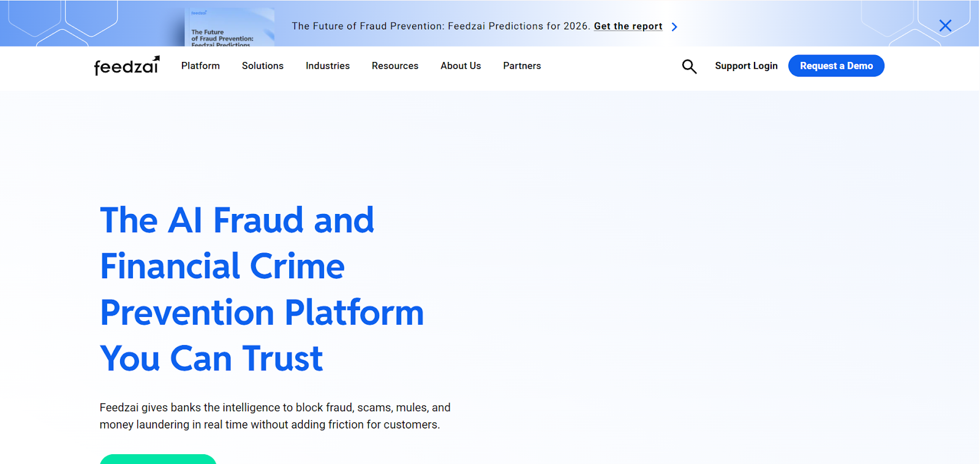Click the paragraph starting "Feedzai gives banks"
980x464 pixels.
(275, 416)
